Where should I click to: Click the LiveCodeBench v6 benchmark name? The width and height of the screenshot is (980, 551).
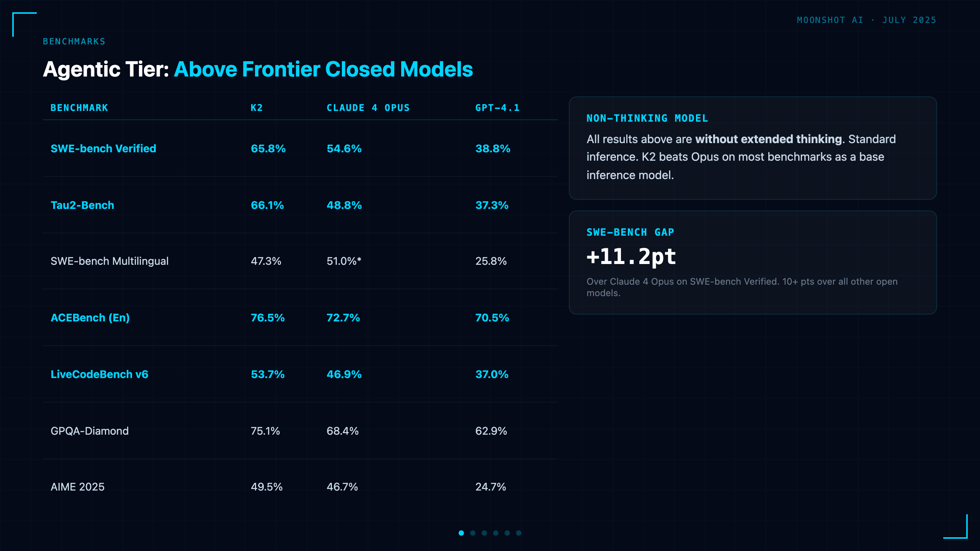tap(100, 374)
